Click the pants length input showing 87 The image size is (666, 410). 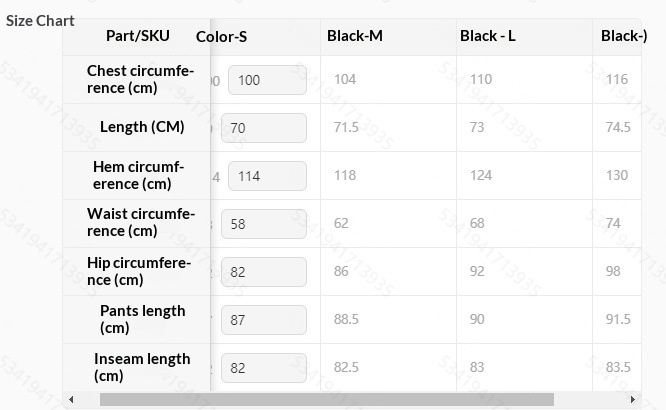pyautogui.click(x=264, y=320)
